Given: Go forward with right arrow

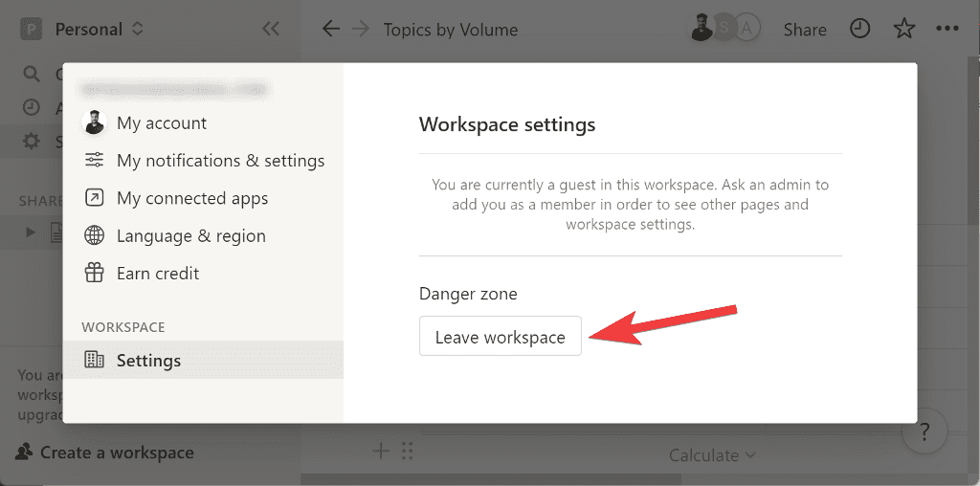Looking at the screenshot, I should click(x=360, y=30).
